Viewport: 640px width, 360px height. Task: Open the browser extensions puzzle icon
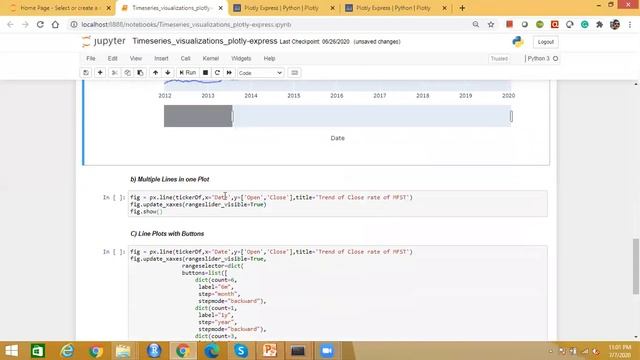tap(600, 24)
